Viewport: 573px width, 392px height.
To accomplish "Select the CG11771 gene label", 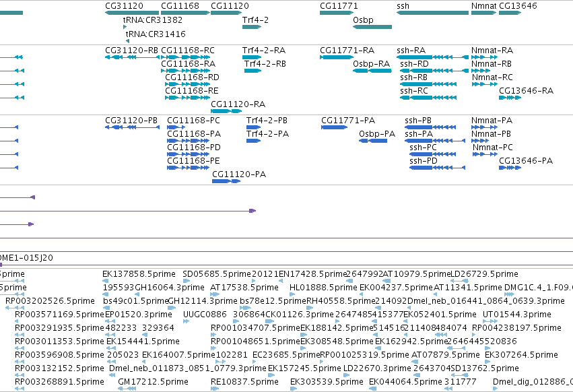I will pyautogui.click(x=339, y=6).
